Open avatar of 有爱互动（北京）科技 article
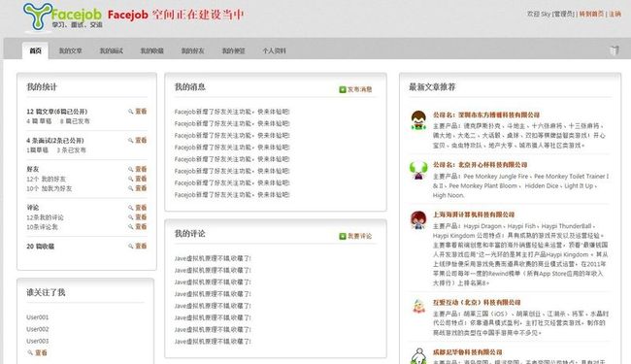 tap(418, 307)
